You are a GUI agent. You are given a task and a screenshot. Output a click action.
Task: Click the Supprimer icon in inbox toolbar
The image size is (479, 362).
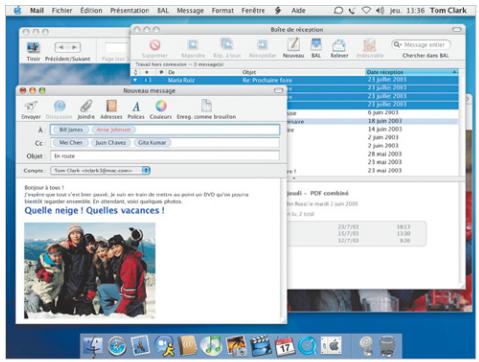[155, 45]
